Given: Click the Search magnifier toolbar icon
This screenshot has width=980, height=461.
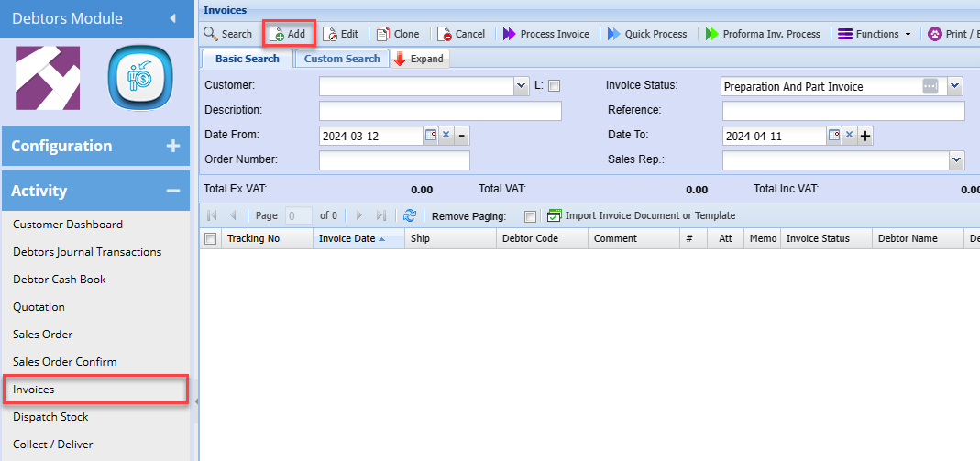Looking at the screenshot, I should tap(211, 34).
